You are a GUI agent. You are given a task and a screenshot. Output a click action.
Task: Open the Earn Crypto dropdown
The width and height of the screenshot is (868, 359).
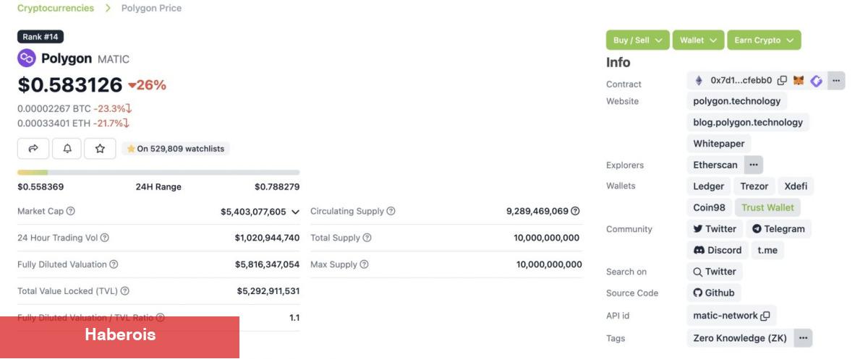[764, 40]
